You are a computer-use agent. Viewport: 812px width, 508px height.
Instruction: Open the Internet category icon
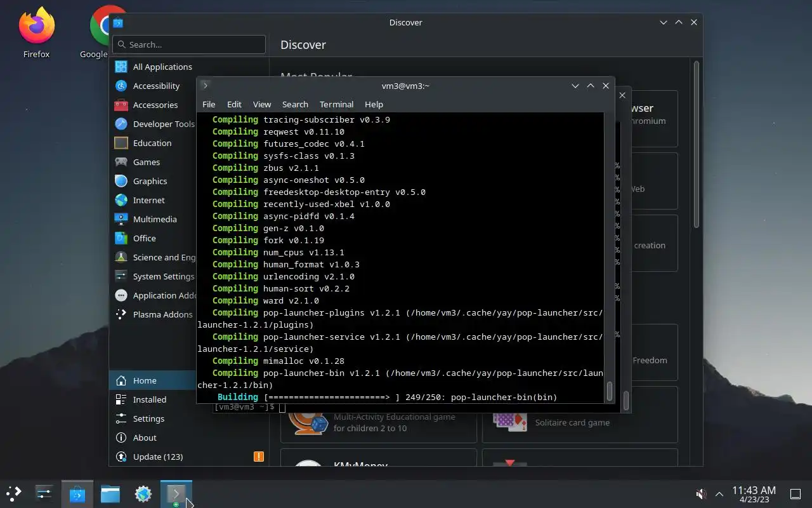[x=121, y=200]
